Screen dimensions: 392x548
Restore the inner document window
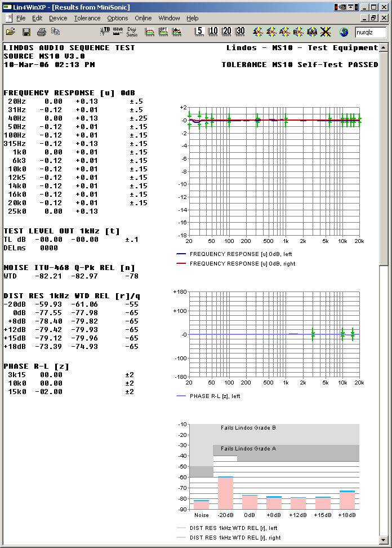tap(373, 18)
